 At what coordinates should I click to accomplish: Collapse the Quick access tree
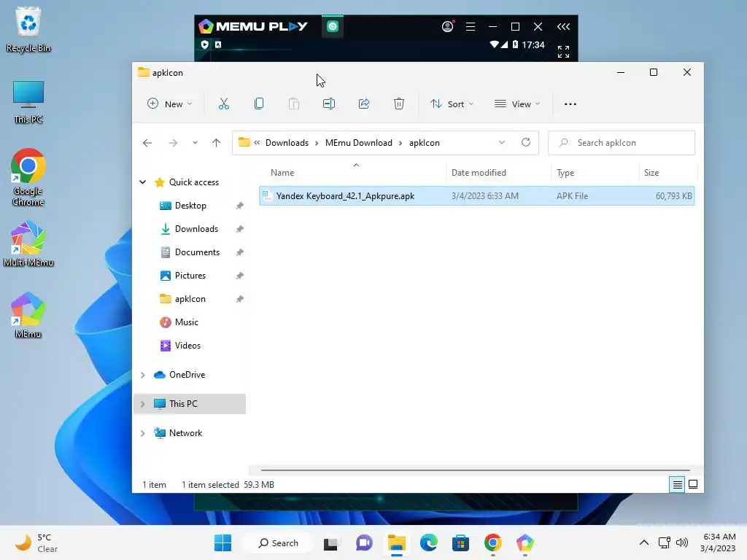pyautogui.click(x=142, y=182)
